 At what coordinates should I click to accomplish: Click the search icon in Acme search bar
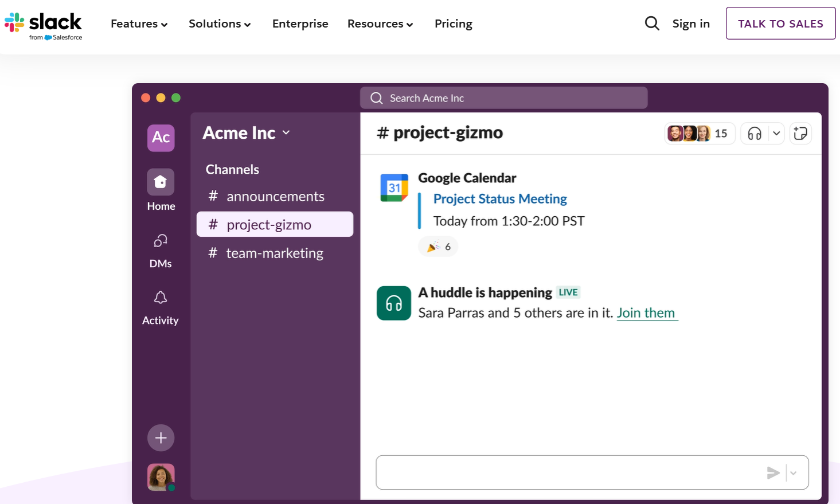377,98
